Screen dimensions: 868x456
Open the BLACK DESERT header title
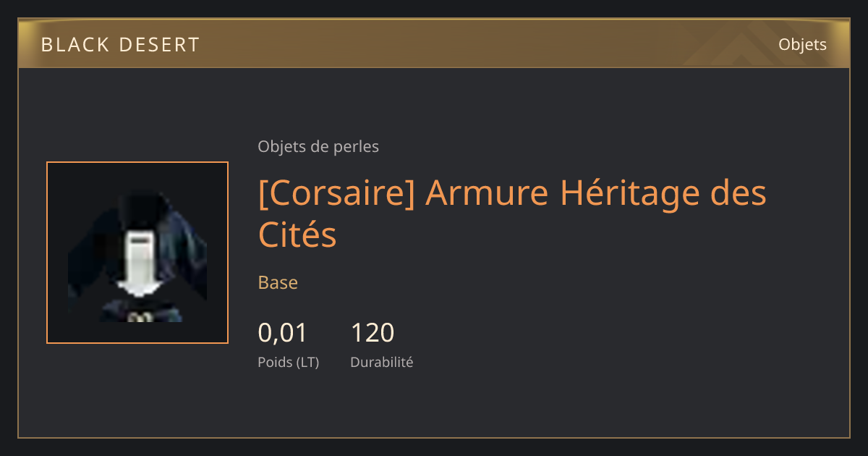tap(120, 45)
